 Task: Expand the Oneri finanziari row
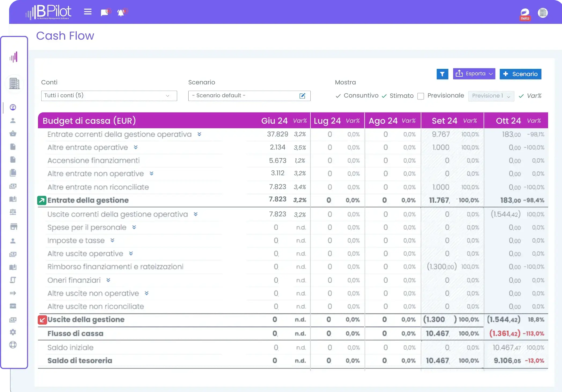(108, 280)
